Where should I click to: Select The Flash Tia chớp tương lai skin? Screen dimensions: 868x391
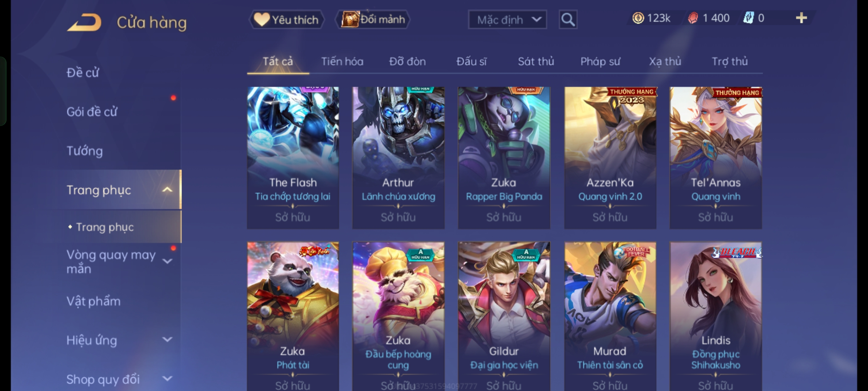(x=293, y=158)
